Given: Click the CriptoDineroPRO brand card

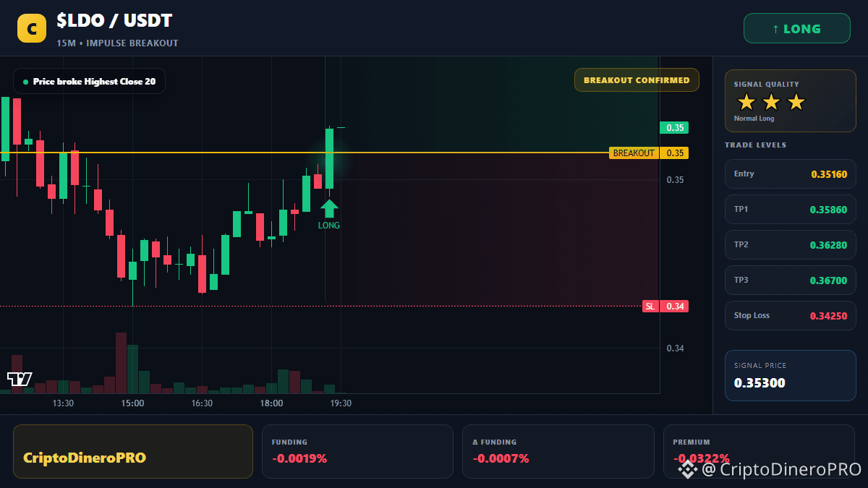Looking at the screenshot, I should [x=133, y=451].
